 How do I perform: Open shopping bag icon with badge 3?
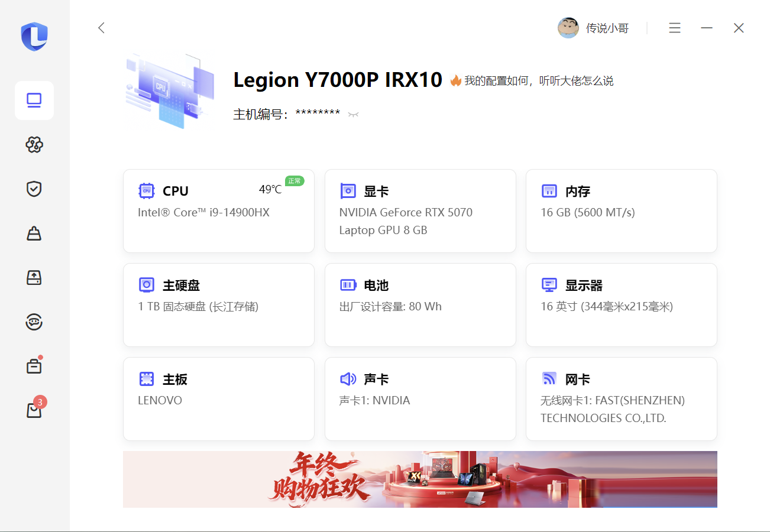tap(34, 410)
